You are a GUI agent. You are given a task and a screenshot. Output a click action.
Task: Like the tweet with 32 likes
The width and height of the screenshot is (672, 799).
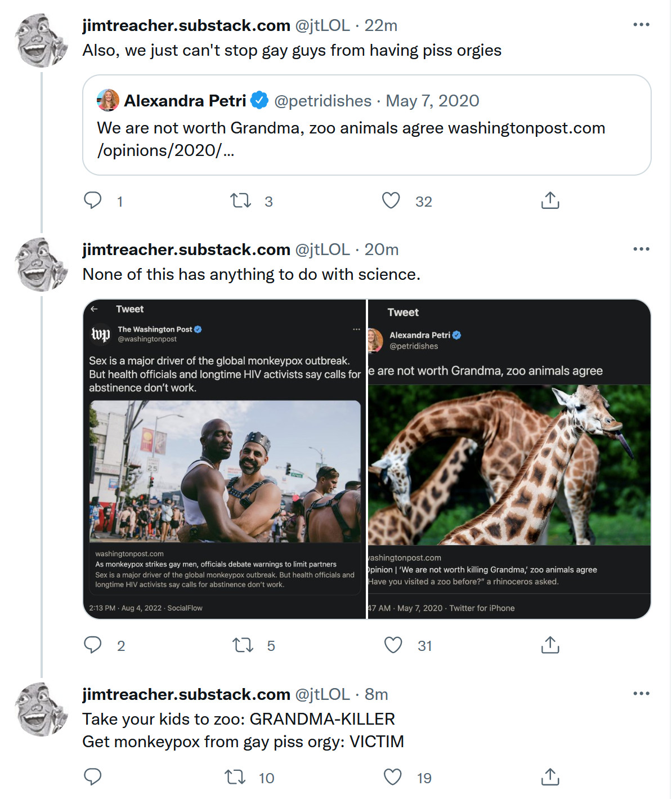(x=391, y=200)
